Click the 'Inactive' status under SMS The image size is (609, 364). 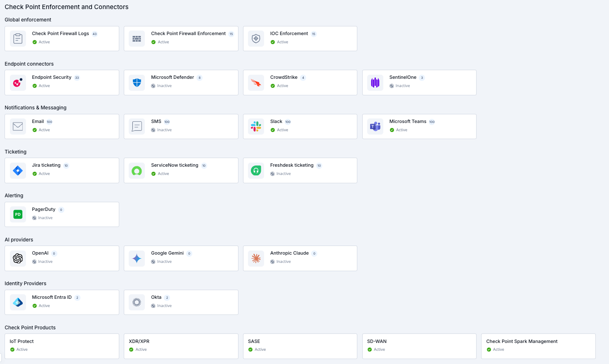(x=161, y=130)
